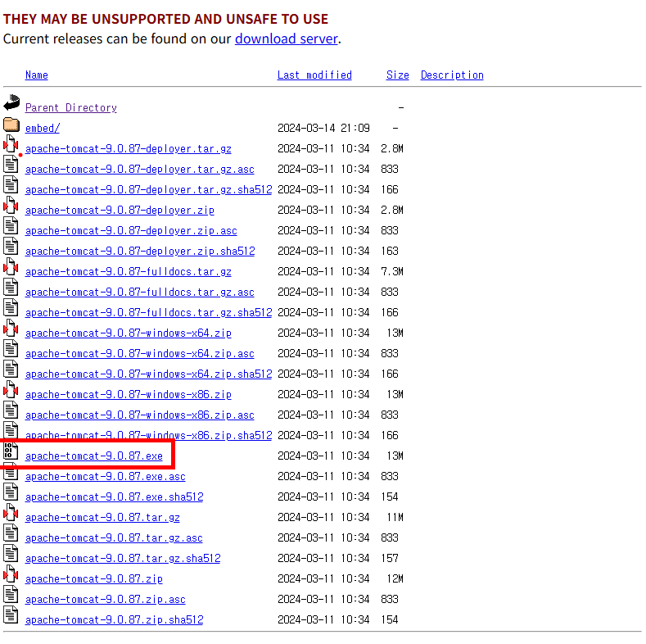Click the text-file icon for deployer.zip.asc

click(x=11, y=225)
